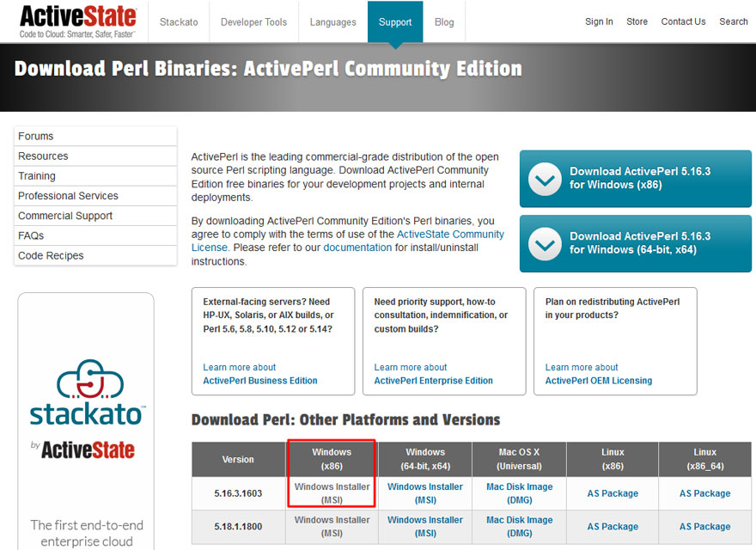Click the download arrow icon for Windows (64-bit, x64)
The width and height of the screenshot is (756, 550).
click(x=545, y=244)
